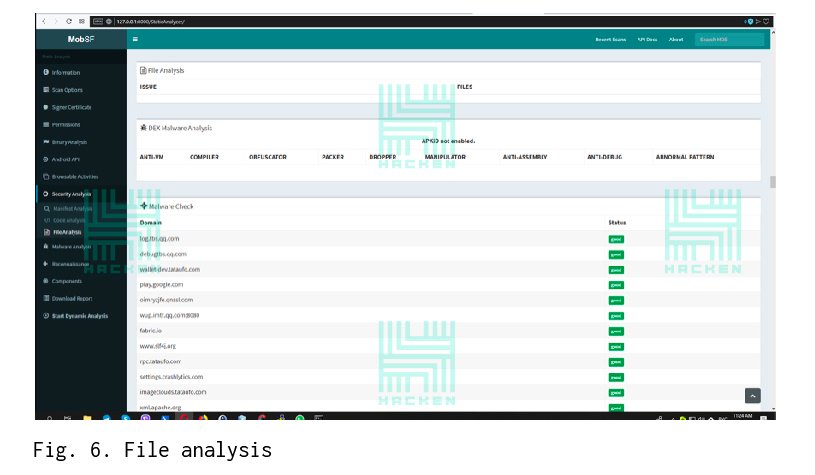The height and width of the screenshot is (475, 815).
Task: Click the shield icon in the browser toolbar
Action: [x=750, y=21]
